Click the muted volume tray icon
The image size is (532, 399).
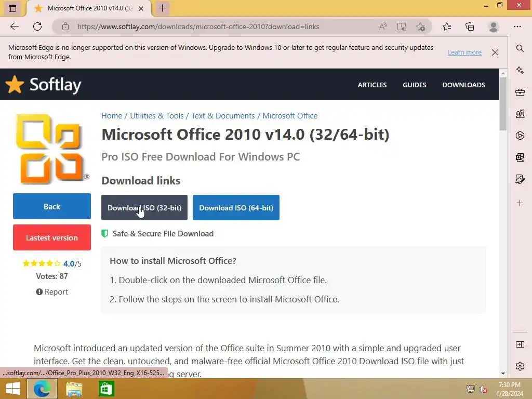(483, 389)
